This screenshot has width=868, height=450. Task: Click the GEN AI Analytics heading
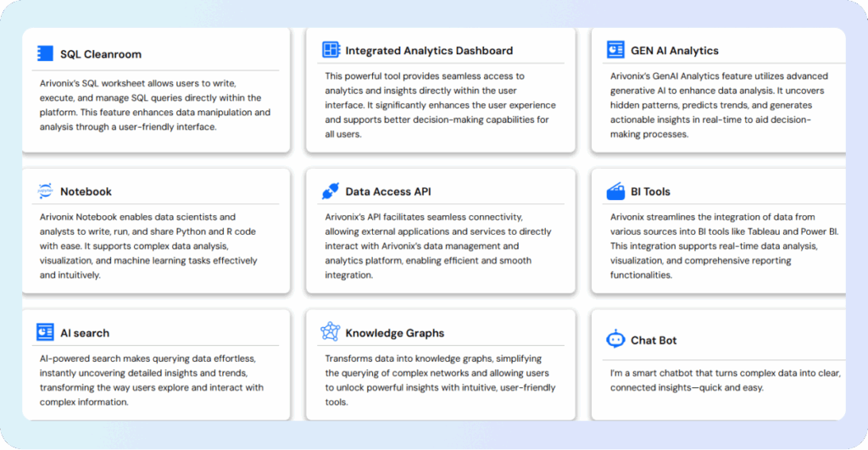point(674,50)
